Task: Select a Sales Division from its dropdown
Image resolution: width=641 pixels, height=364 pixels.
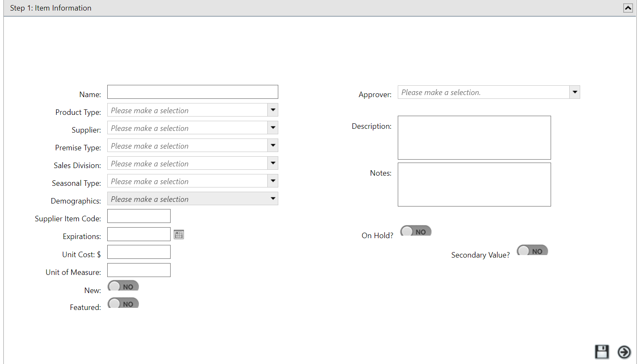Action: point(273,163)
